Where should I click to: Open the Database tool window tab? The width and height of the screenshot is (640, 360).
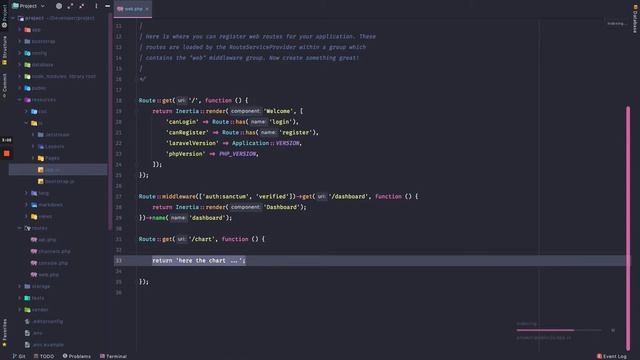[635, 19]
